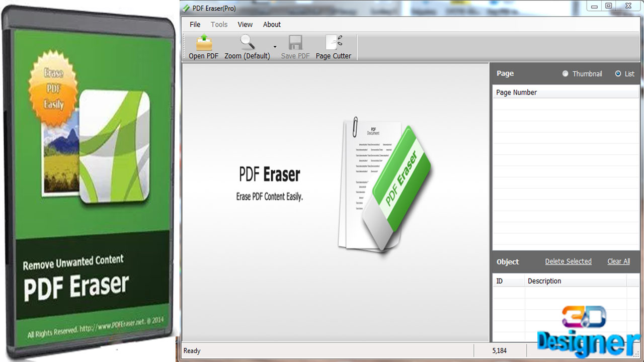Click the PDF Eraser title bar icon
This screenshot has width=644, height=362.
186,8
